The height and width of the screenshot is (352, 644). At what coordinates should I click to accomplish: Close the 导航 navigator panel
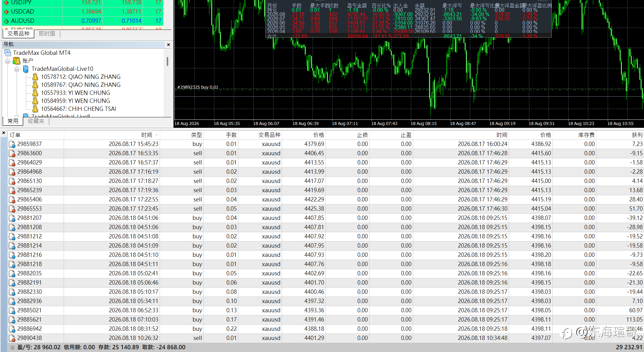coord(169,45)
